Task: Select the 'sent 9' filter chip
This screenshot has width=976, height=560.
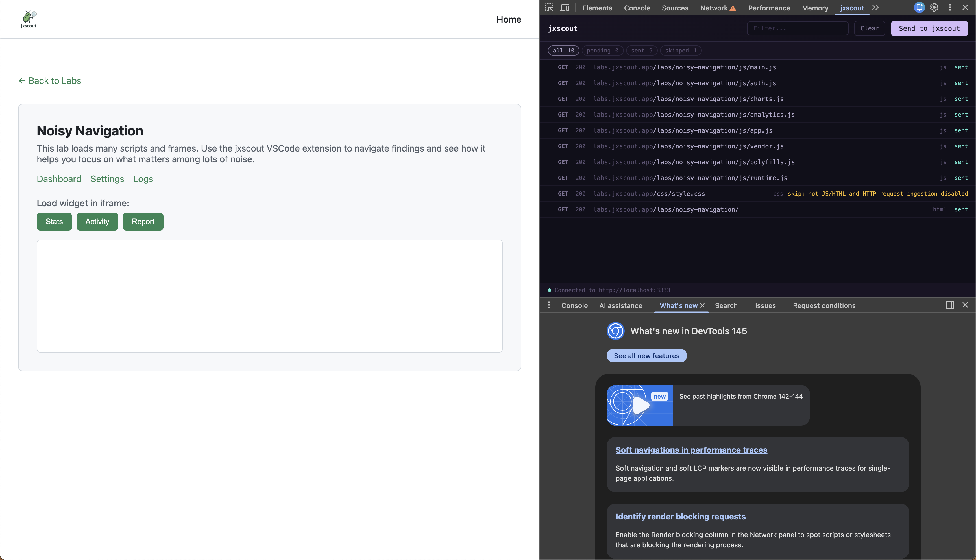Action: (x=642, y=51)
